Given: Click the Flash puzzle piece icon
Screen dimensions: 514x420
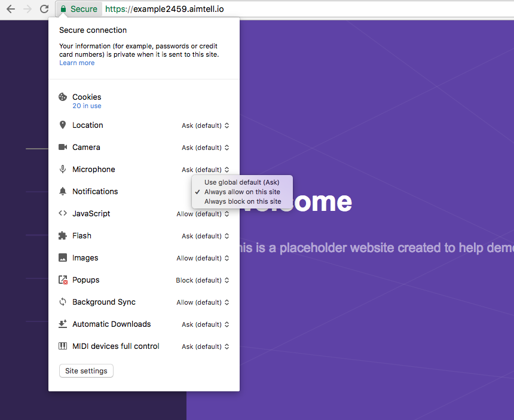Looking at the screenshot, I should (63, 235).
